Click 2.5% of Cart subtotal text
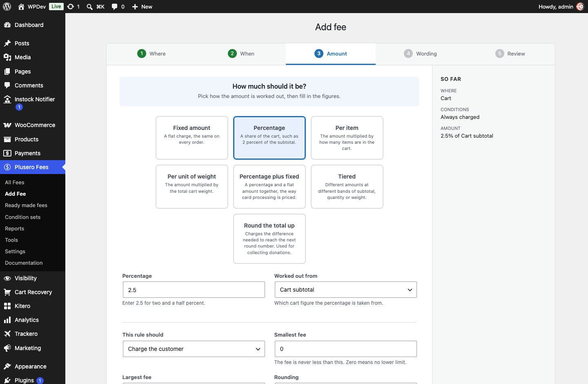This screenshot has height=384, width=588. click(x=467, y=136)
